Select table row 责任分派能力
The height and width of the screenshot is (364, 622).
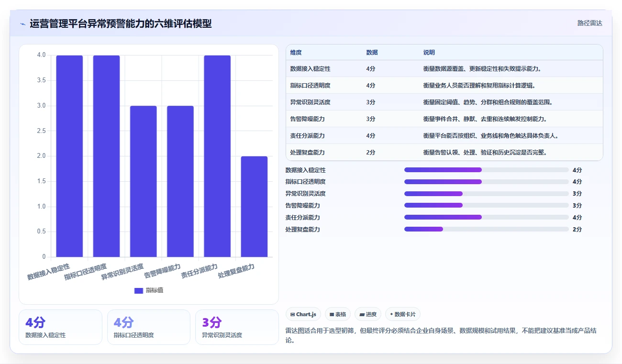pos(444,135)
